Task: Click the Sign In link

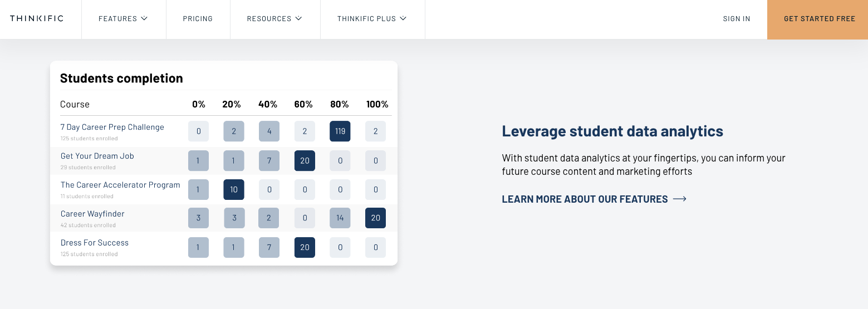Action: [736, 19]
